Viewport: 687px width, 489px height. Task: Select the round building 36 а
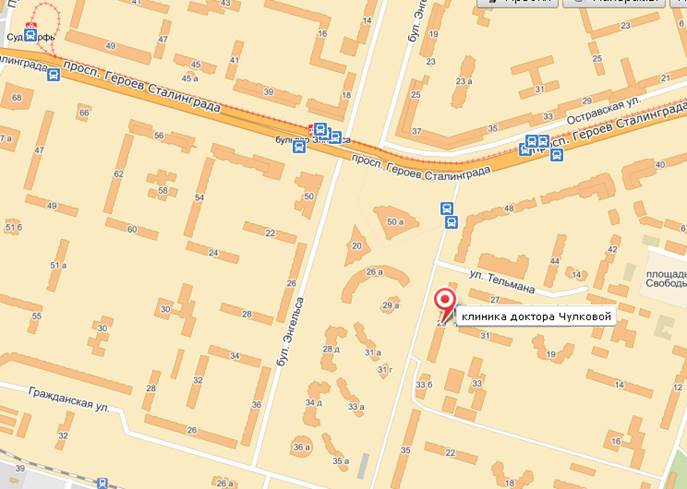(301, 446)
